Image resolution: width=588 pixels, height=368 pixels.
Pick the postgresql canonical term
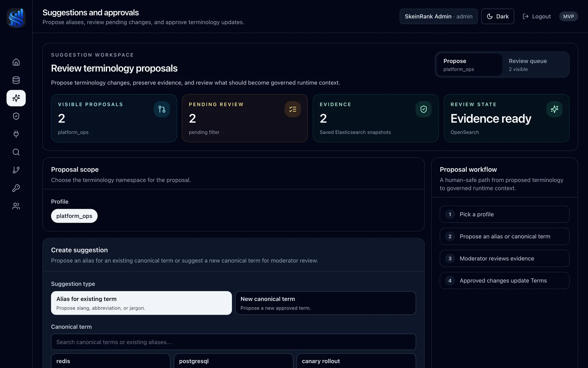233,361
